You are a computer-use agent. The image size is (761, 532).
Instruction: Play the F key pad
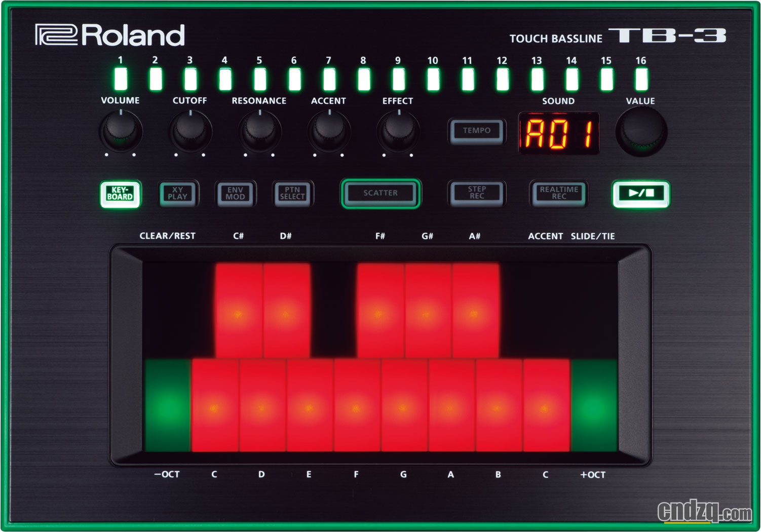[x=357, y=405]
